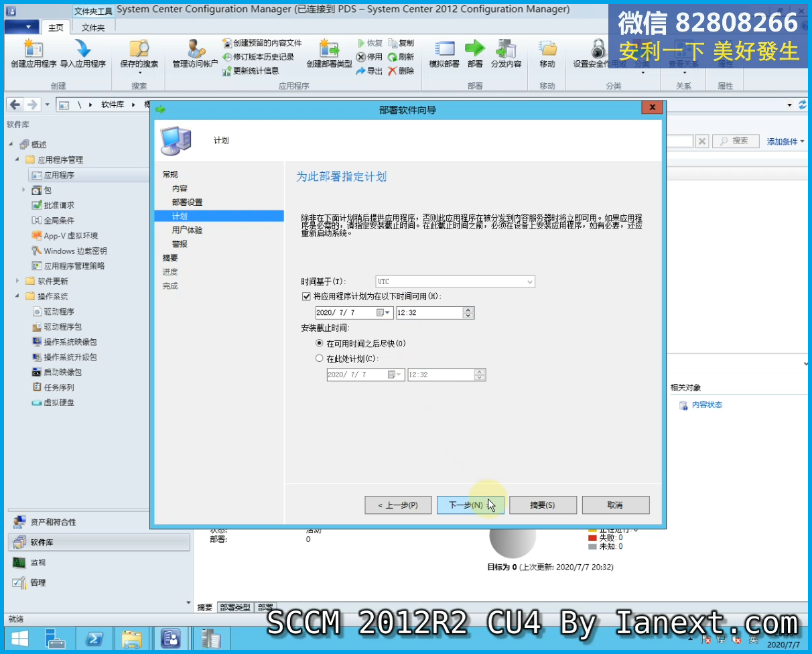Viewport: 812px width, 654px height.
Task: Select App-V 虚拟环境 in the tree
Action: tap(70, 236)
